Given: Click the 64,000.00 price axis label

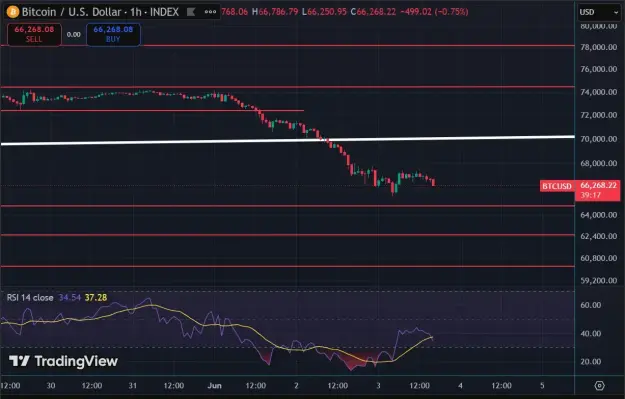Looking at the screenshot, I should [x=599, y=215].
